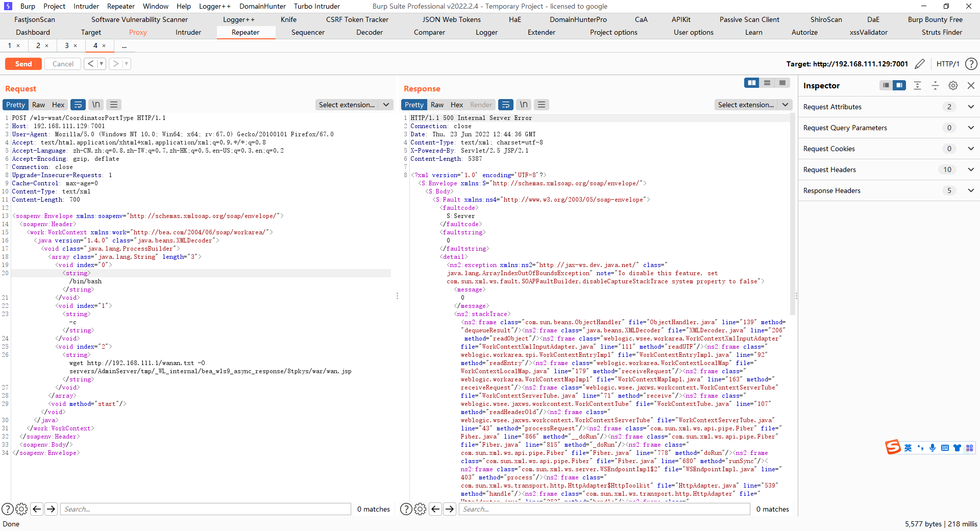Open the JSON Web Tokens tab
980x531 pixels.
click(x=451, y=19)
